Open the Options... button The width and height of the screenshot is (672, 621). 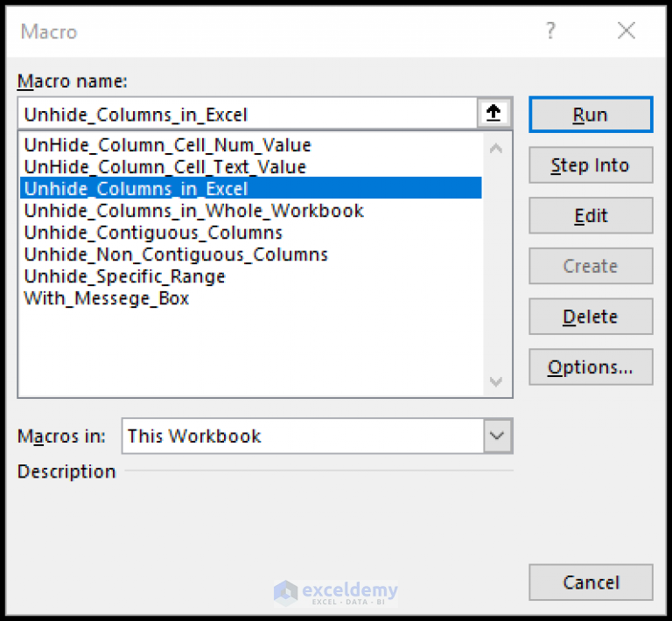591,367
